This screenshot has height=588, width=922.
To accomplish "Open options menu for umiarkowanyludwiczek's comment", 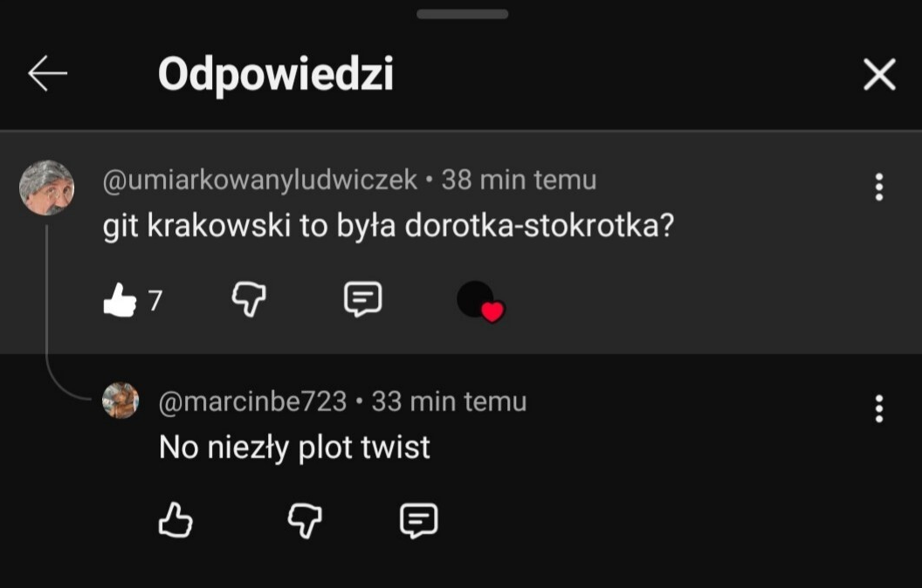I will point(878,187).
